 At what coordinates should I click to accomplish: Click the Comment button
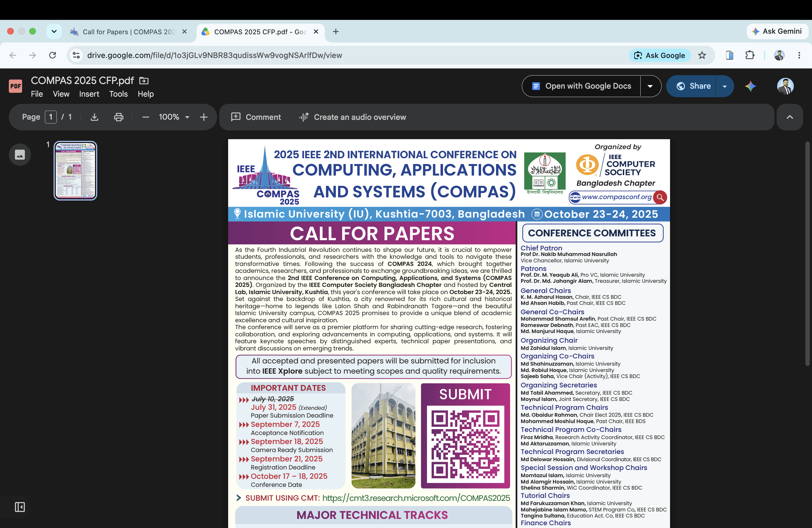click(x=256, y=117)
